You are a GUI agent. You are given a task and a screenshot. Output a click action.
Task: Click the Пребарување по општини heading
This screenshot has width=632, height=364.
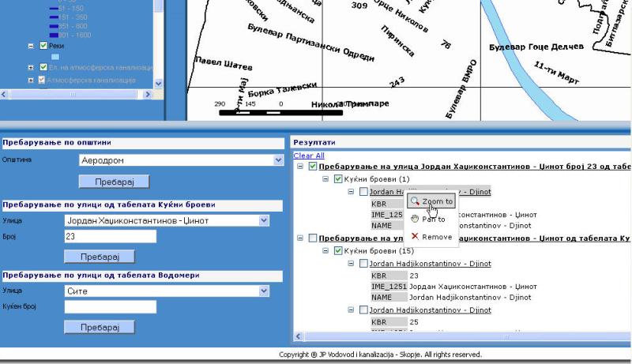click(x=57, y=142)
